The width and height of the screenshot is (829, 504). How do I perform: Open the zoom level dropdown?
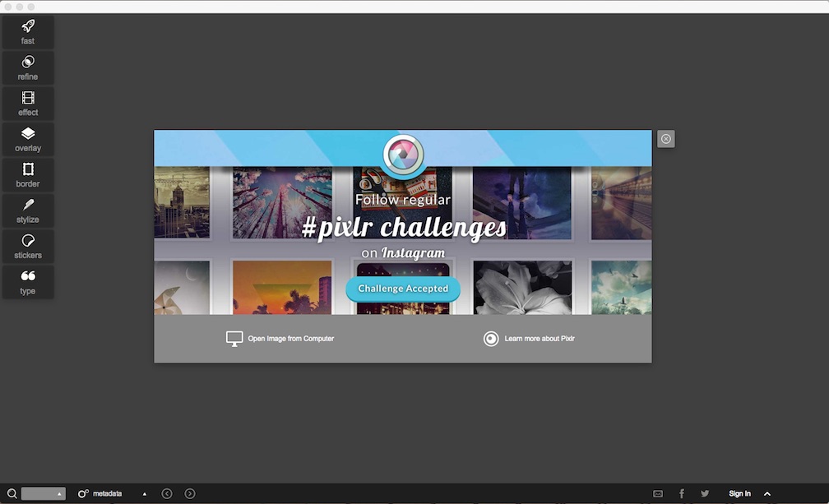tap(44, 493)
